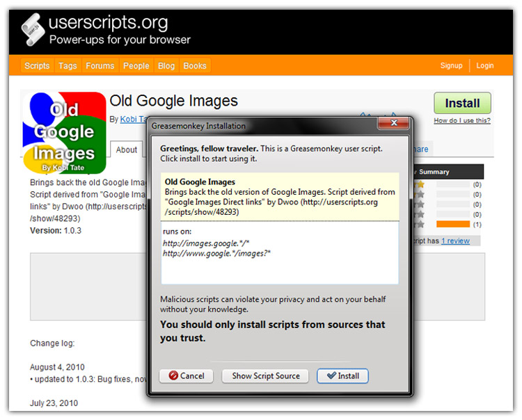This screenshot has height=420, width=522.
Task: Click the Login link
Action: [x=484, y=65]
